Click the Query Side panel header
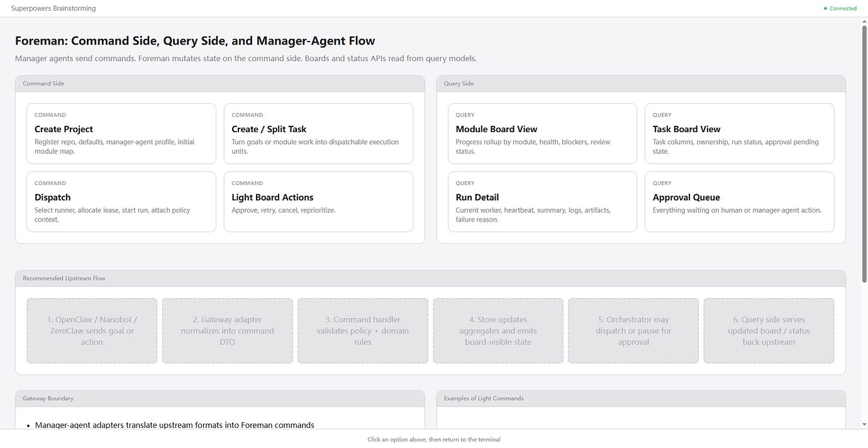The width and height of the screenshot is (868, 448). click(641, 84)
